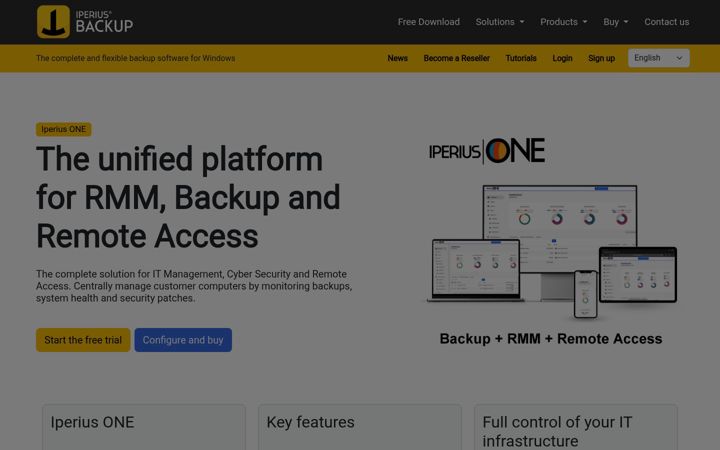Open the Free Download page
Image resolution: width=720 pixels, height=450 pixels.
tap(428, 22)
